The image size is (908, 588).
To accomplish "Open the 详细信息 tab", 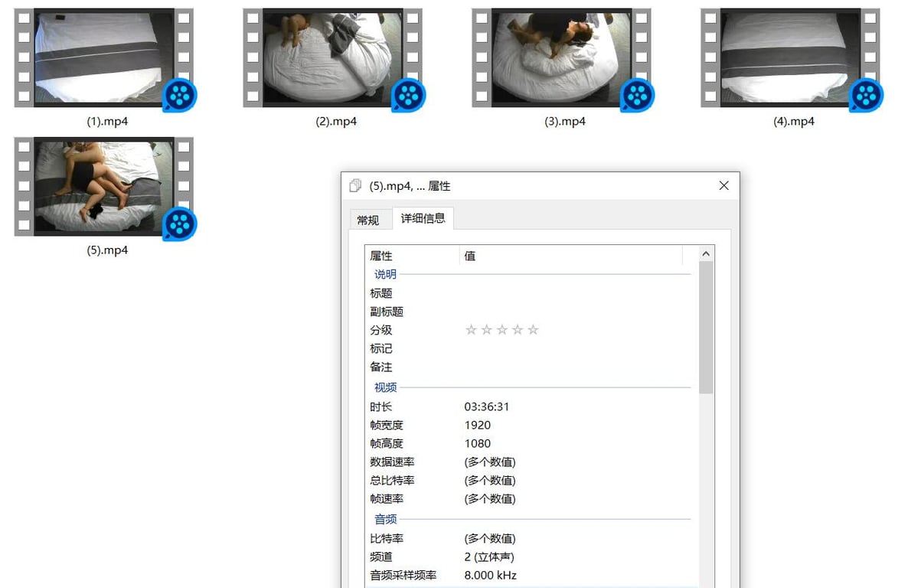I will click(x=423, y=218).
